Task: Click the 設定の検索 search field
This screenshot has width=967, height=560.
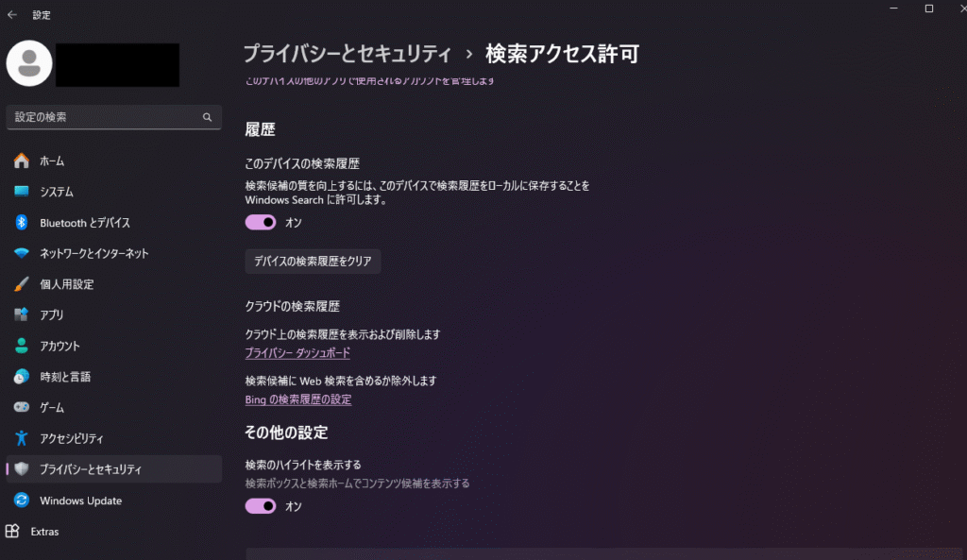Action: [104, 117]
